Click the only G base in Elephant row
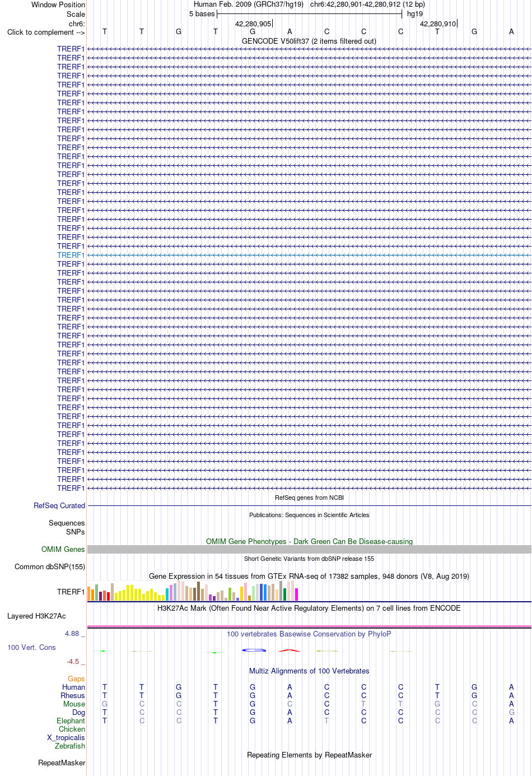 tap(253, 721)
